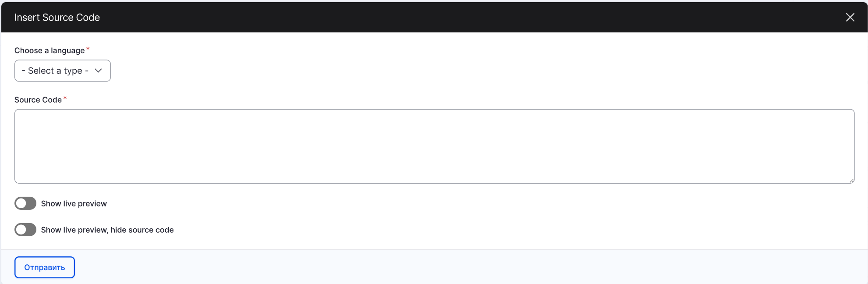Click the dark header bar of the dialog
This screenshot has width=868, height=284.
point(438,18)
